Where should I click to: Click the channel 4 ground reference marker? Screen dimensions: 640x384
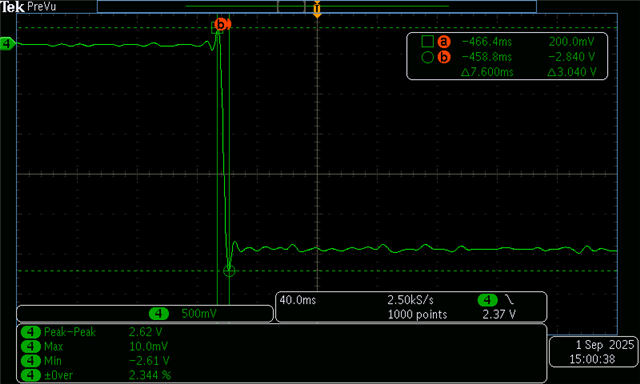[7, 44]
